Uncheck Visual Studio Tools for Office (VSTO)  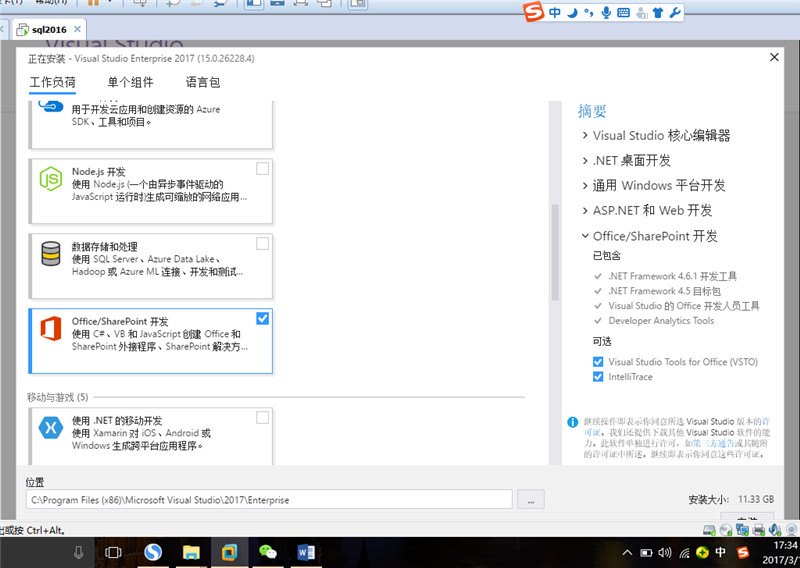coord(598,362)
